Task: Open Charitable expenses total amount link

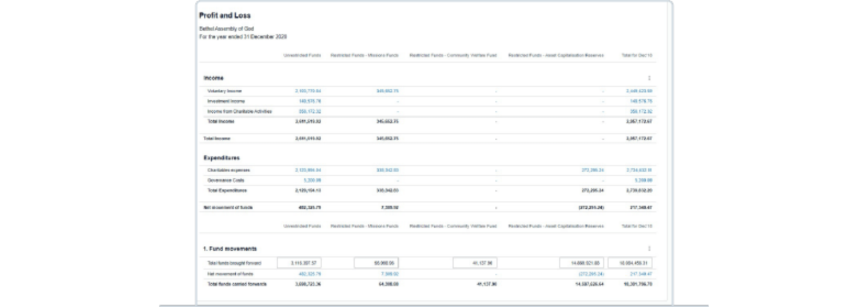Action: [x=639, y=170]
